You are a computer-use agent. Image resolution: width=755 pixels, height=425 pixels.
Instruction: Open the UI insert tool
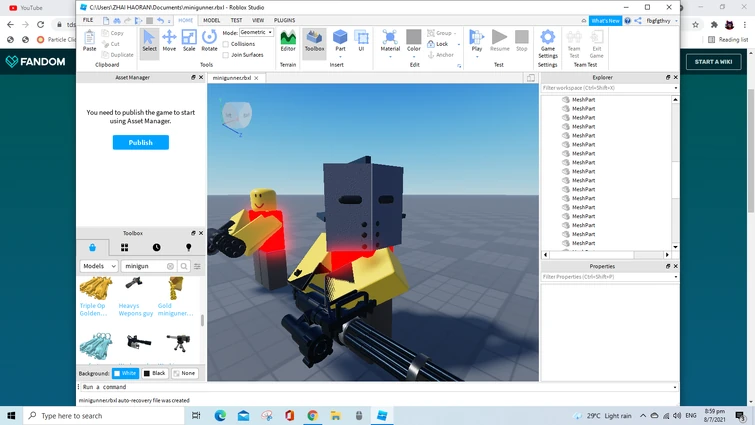coord(361,40)
